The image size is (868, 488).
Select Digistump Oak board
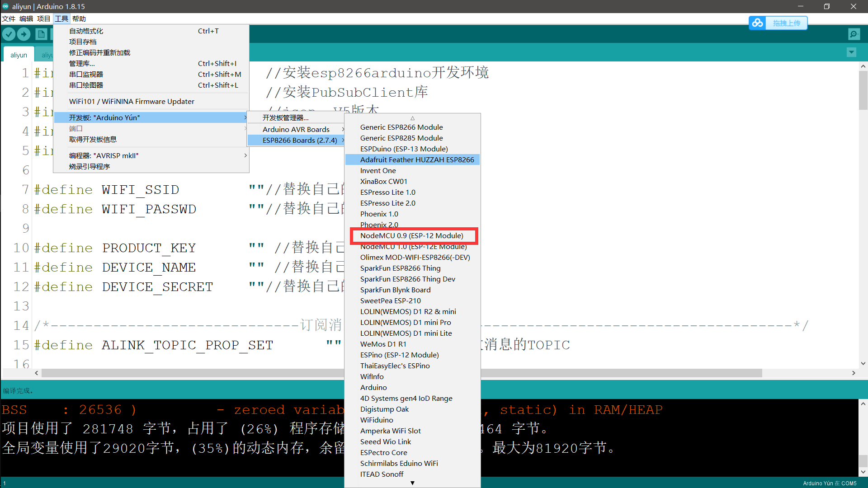(x=412, y=409)
